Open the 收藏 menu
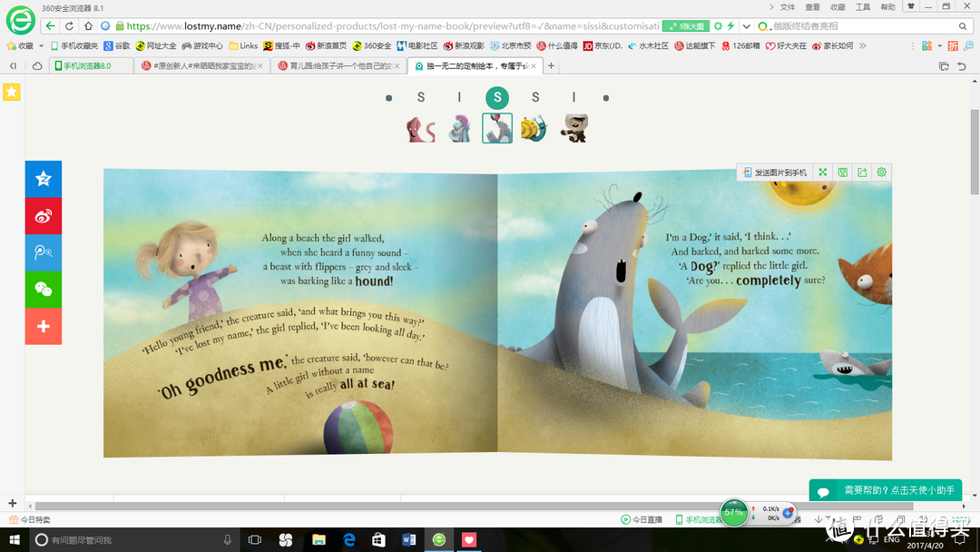This screenshot has width=980, height=552. point(838,7)
